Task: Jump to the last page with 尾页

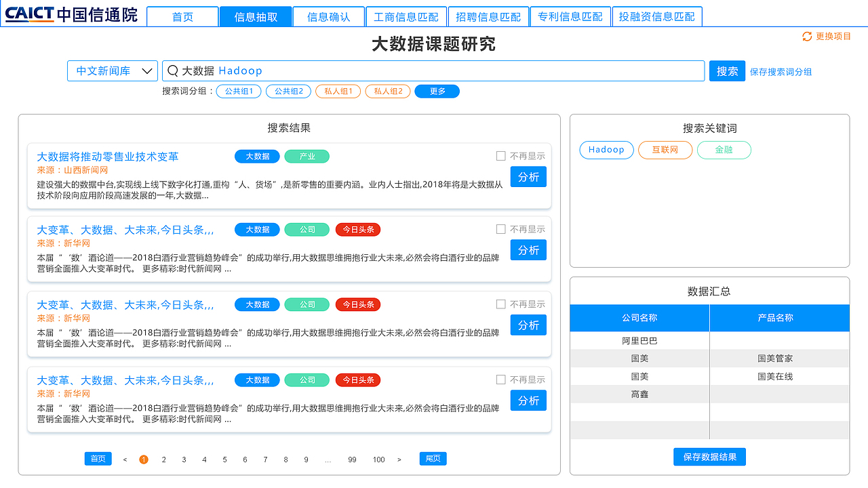Action: pos(433,459)
